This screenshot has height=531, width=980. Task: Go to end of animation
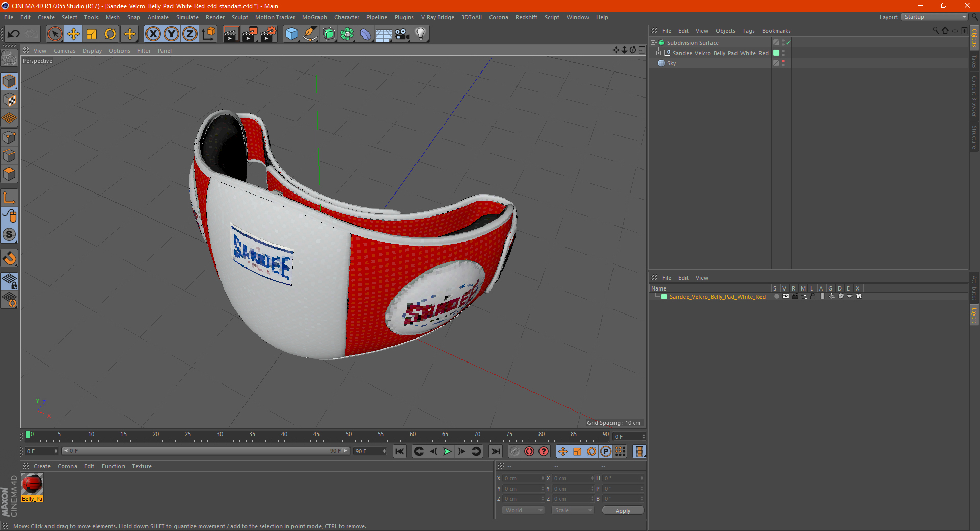pyautogui.click(x=495, y=451)
